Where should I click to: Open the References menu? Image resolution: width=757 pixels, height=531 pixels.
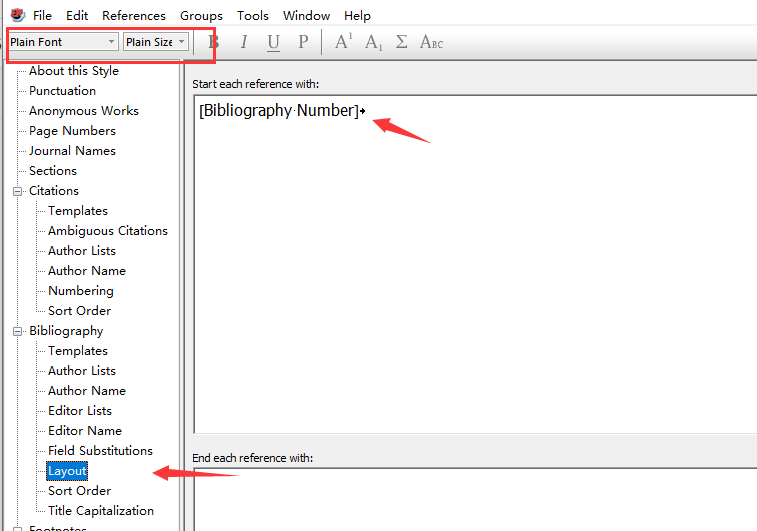134,15
